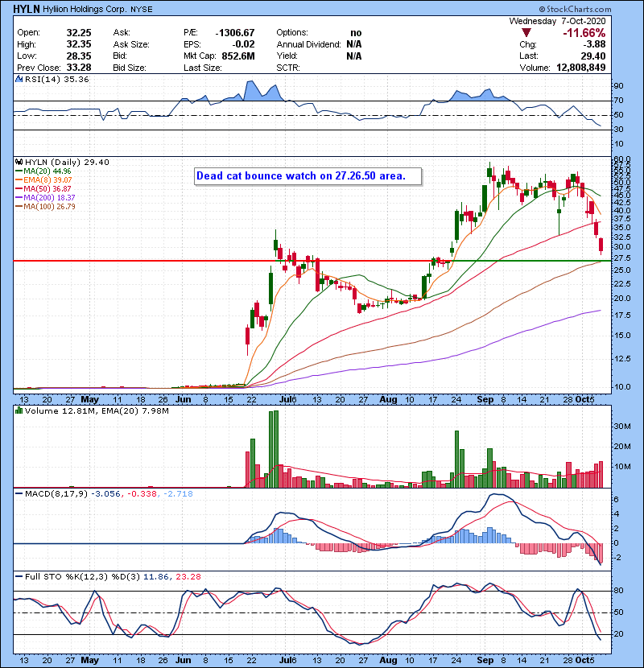Click the MACD value -3.056
Screen dimensions: 644x668
105,494
